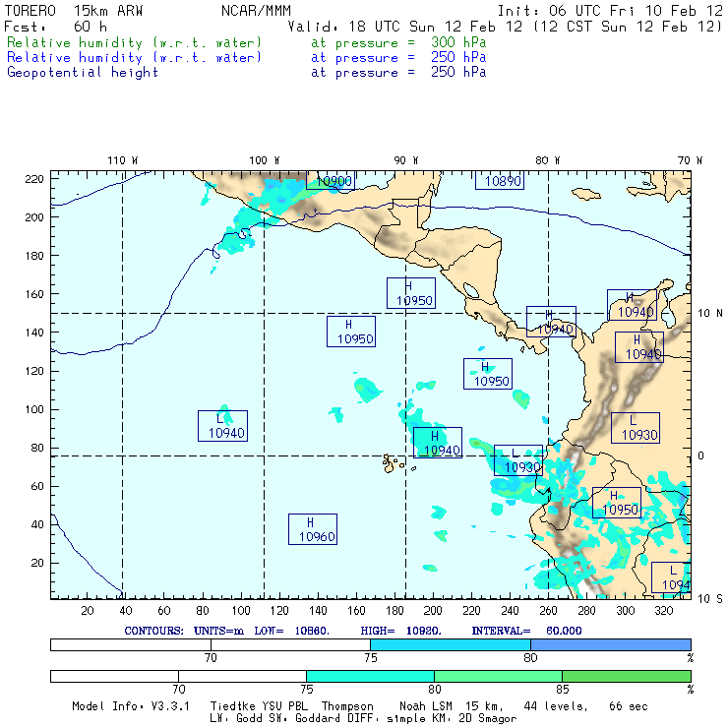Click the '10 S' latitude label

point(710,599)
